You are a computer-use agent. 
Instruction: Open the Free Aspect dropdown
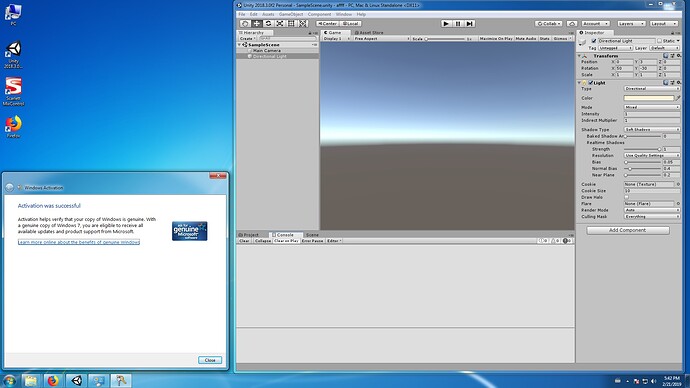point(382,38)
